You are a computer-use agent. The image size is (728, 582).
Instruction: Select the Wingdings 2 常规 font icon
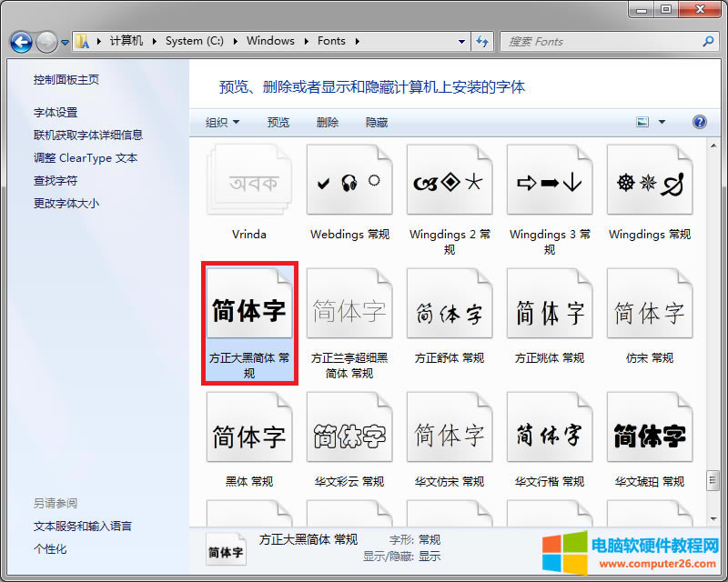pyautogui.click(x=450, y=180)
